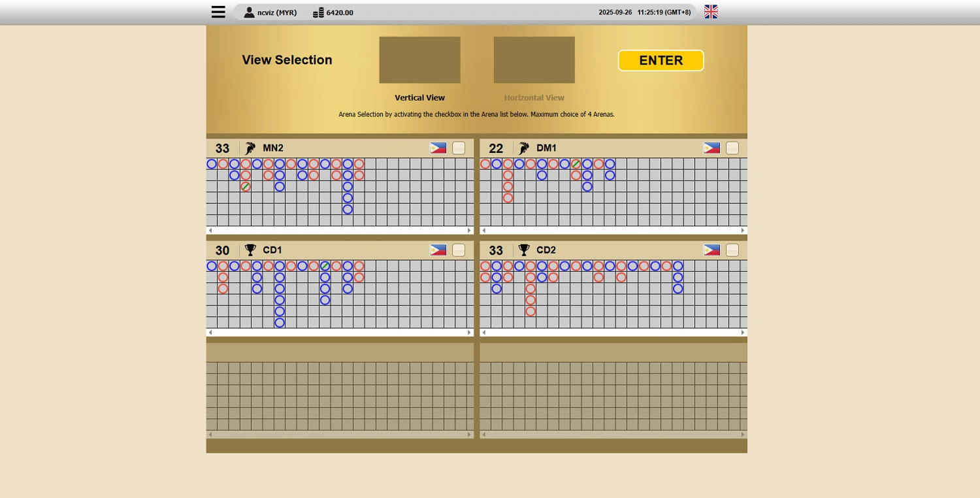Viewport: 980px width, 498px height.
Task: Select the CD1 arena checkbox
Action: point(459,250)
